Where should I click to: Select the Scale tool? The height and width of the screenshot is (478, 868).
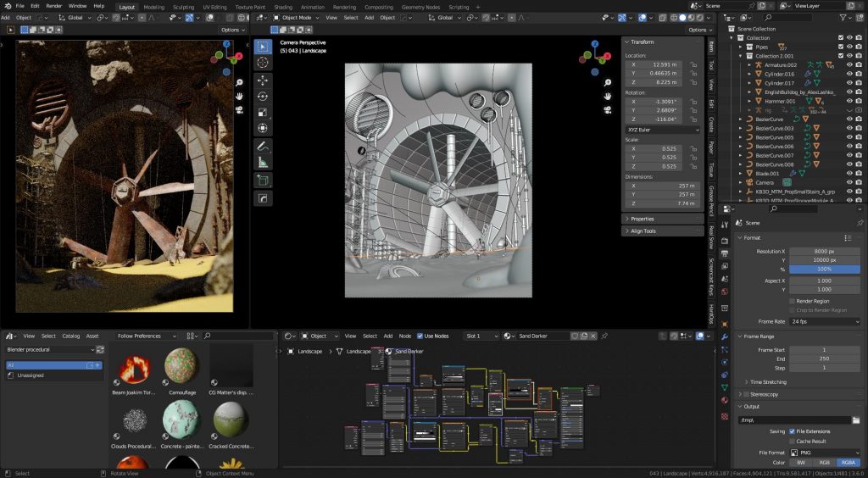[263, 113]
